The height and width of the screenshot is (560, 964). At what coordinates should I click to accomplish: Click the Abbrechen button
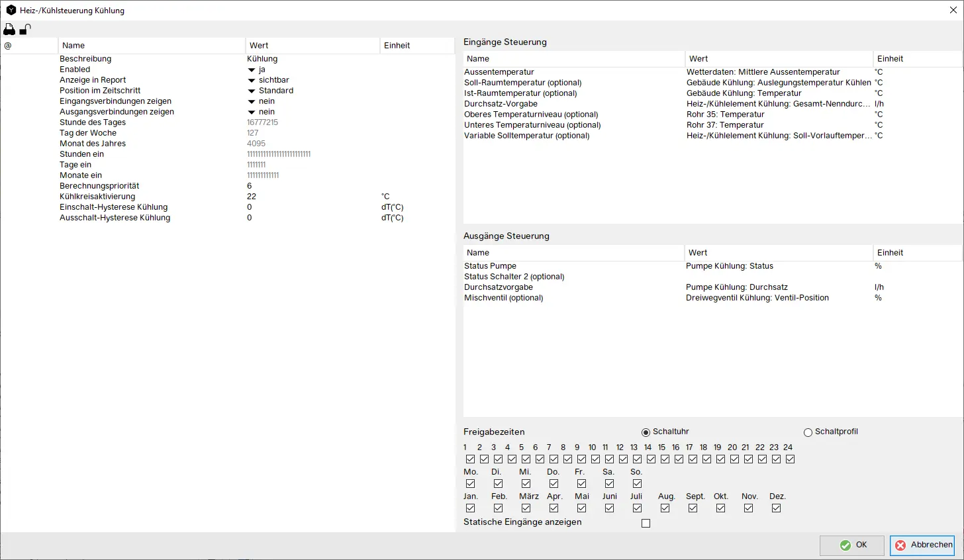(922, 545)
